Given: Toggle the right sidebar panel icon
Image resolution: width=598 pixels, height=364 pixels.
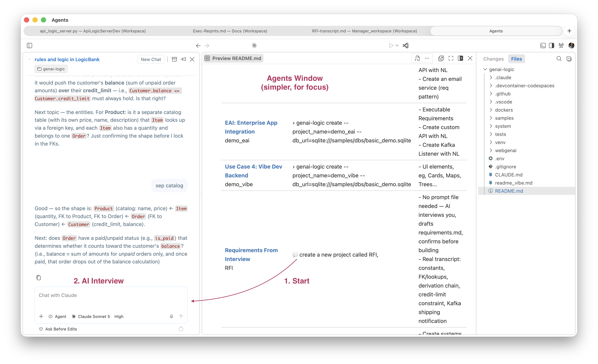Looking at the screenshot, I should (551, 45).
